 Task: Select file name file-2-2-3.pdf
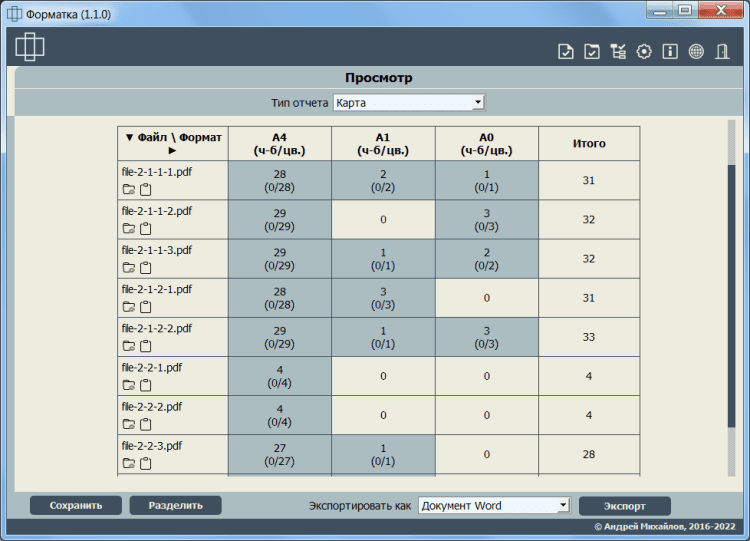152,446
